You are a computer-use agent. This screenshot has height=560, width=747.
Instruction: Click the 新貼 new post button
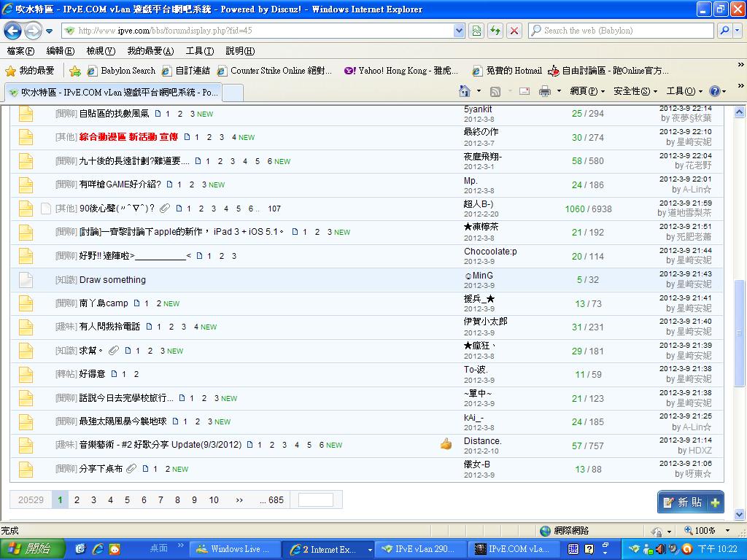pos(690,502)
